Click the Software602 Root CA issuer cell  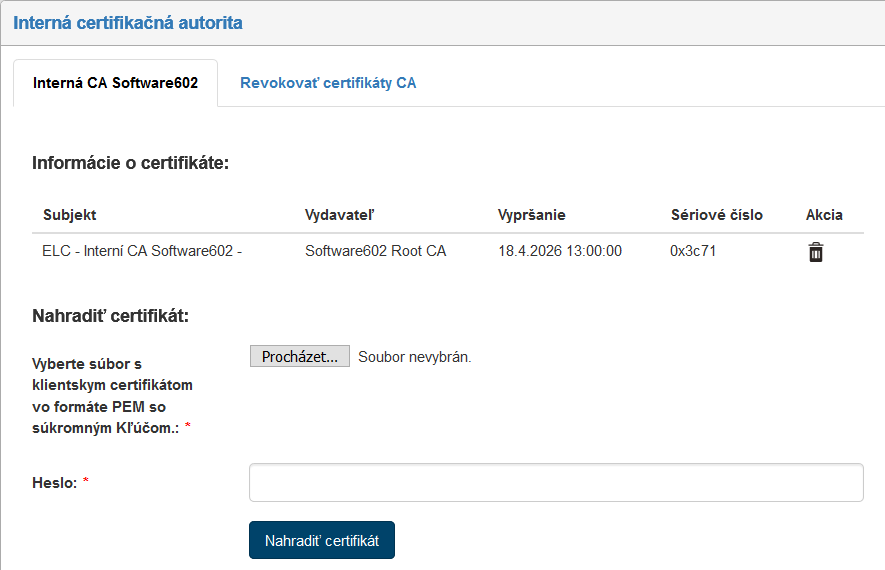point(375,251)
